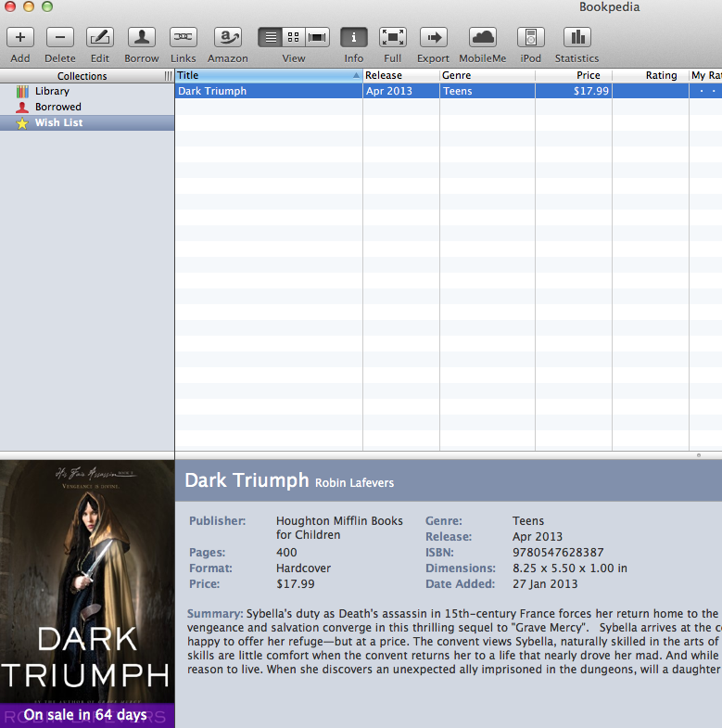Click the ISBN value 9780547628387
Image resolution: width=722 pixels, height=728 pixels.
(x=558, y=553)
